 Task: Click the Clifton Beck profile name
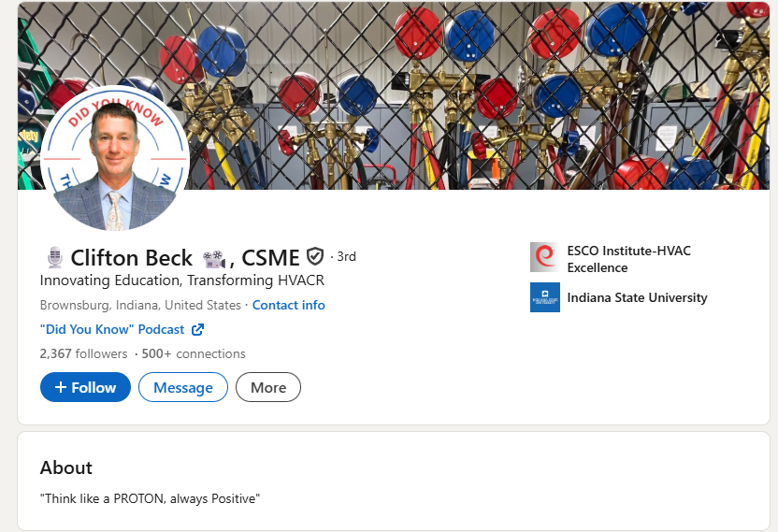click(x=132, y=257)
